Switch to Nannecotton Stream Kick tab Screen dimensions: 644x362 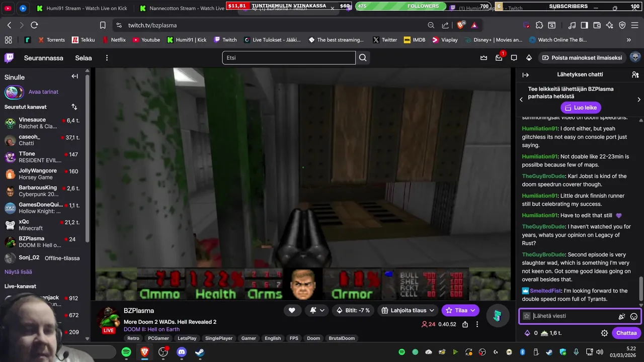(182, 8)
